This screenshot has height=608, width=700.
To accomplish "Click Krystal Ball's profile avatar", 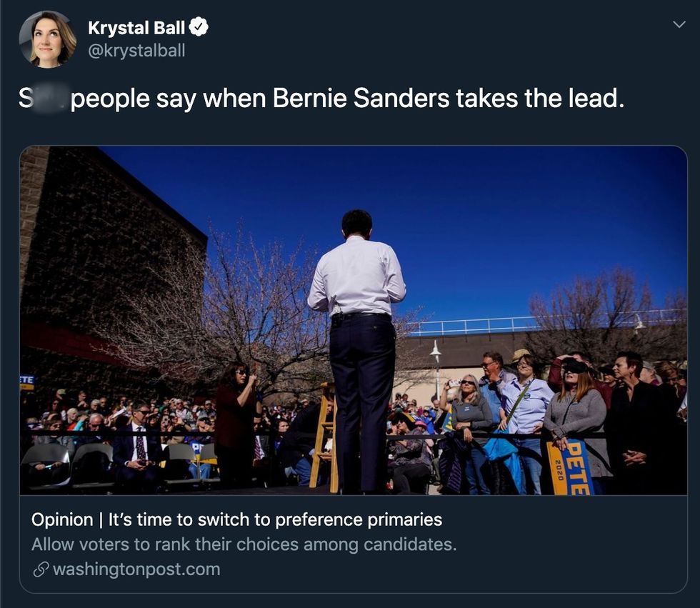I will (47, 40).
